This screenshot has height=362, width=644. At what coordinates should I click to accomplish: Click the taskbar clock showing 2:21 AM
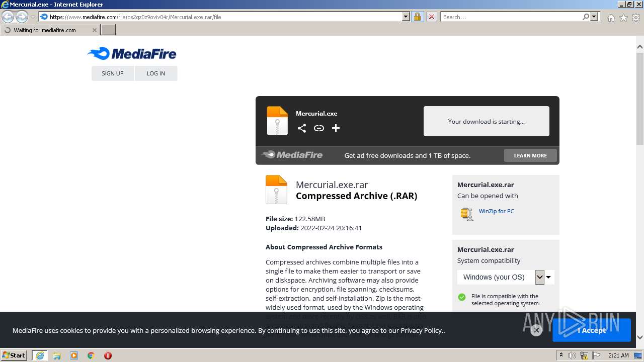pos(618,355)
